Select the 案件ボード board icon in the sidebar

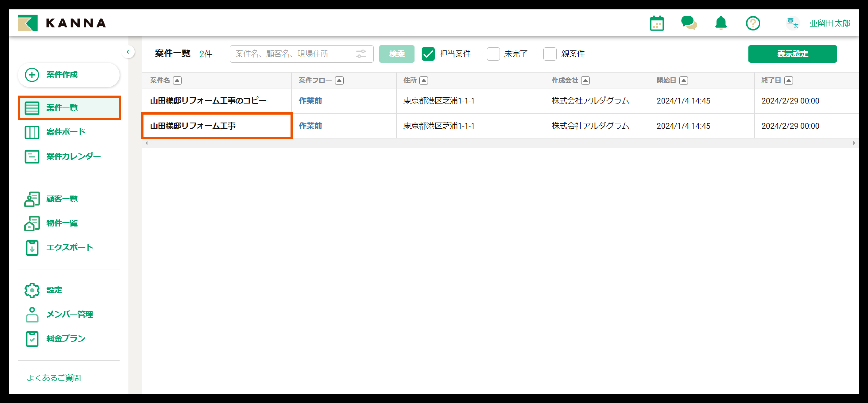(32, 132)
